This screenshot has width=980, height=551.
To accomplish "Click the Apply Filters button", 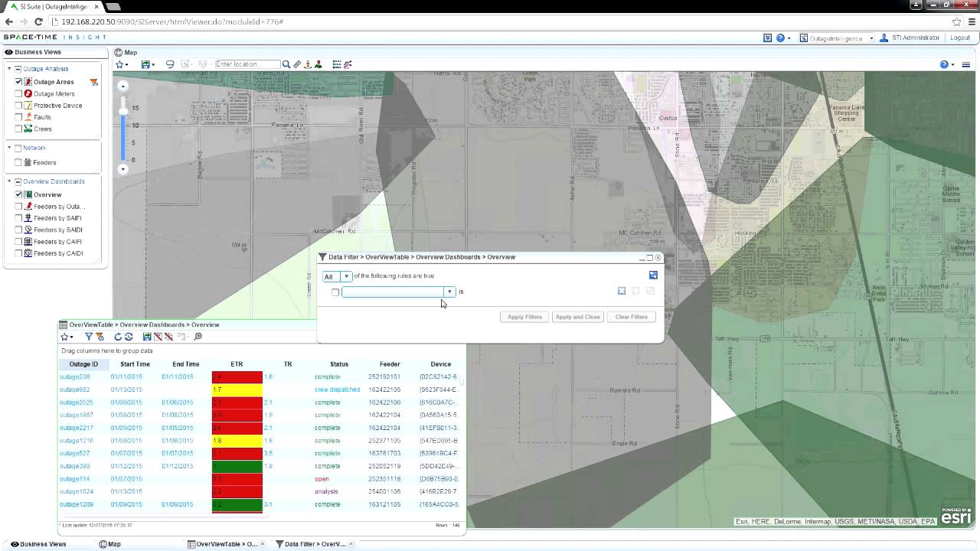I will 524,317.
